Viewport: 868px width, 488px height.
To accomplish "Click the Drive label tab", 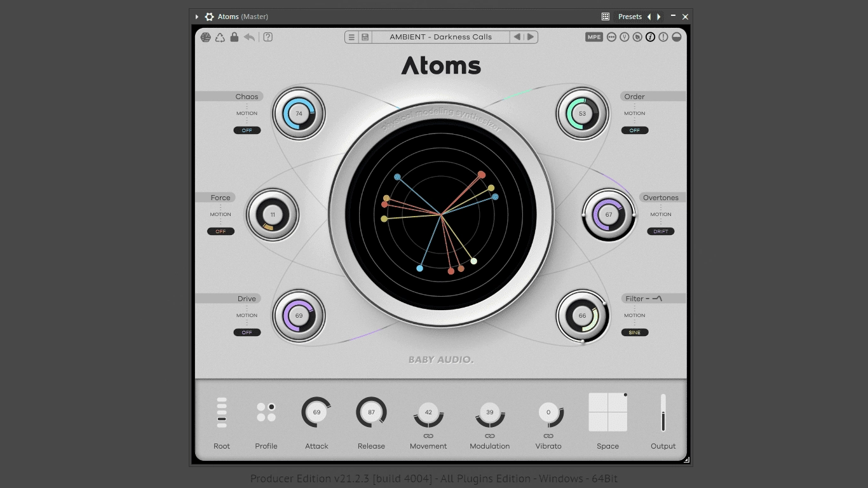I will pyautogui.click(x=229, y=299).
